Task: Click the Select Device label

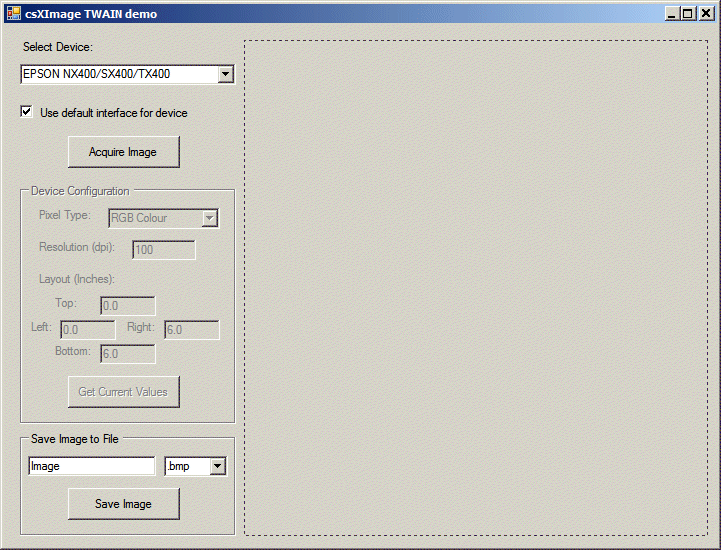Action: (x=58, y=47)
